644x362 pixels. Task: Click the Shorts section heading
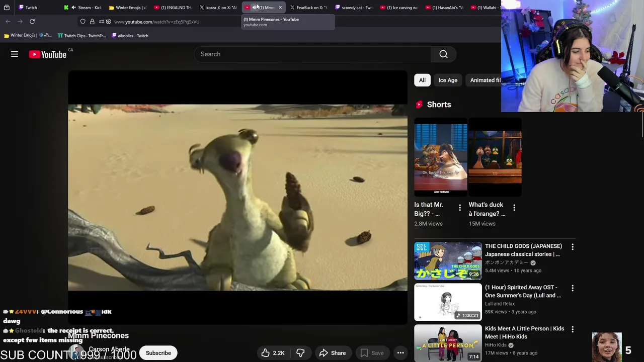tap(439, 105)
